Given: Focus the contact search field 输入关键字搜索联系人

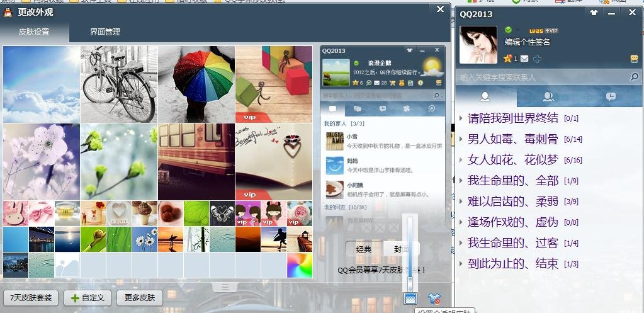Looking at the screenshot, I should (x=542, y=77).
